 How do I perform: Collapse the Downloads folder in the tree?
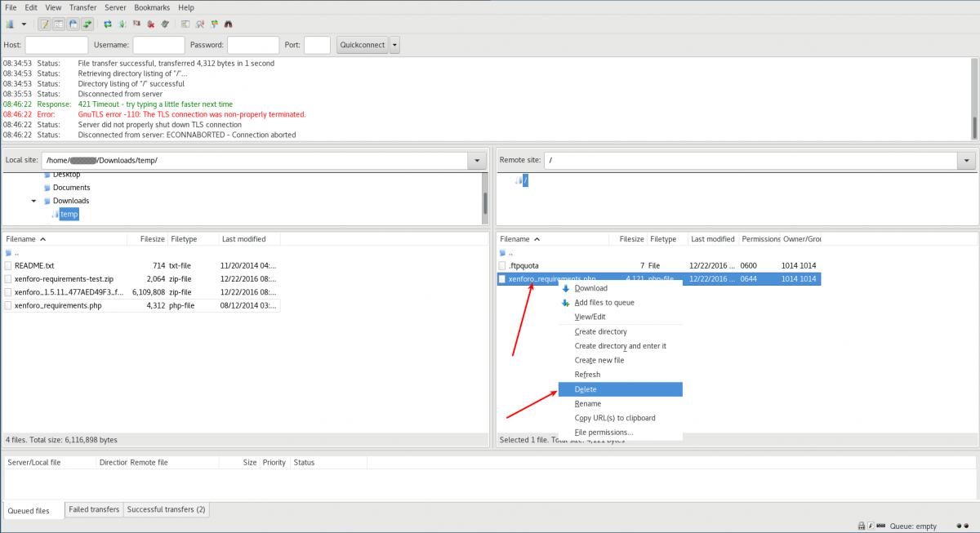coord(33,200)
